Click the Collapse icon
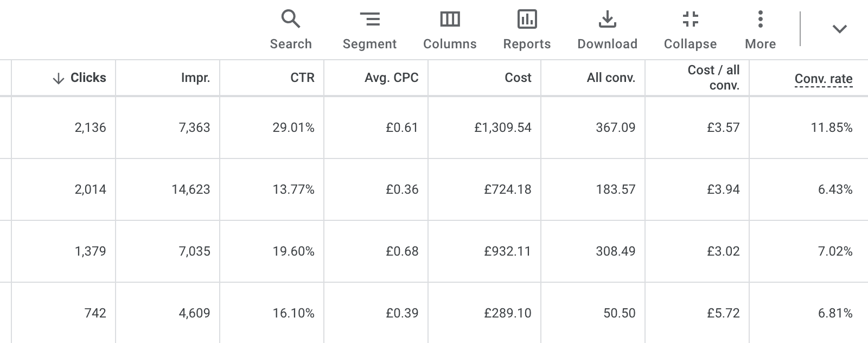868x343 pixels. 690,19
